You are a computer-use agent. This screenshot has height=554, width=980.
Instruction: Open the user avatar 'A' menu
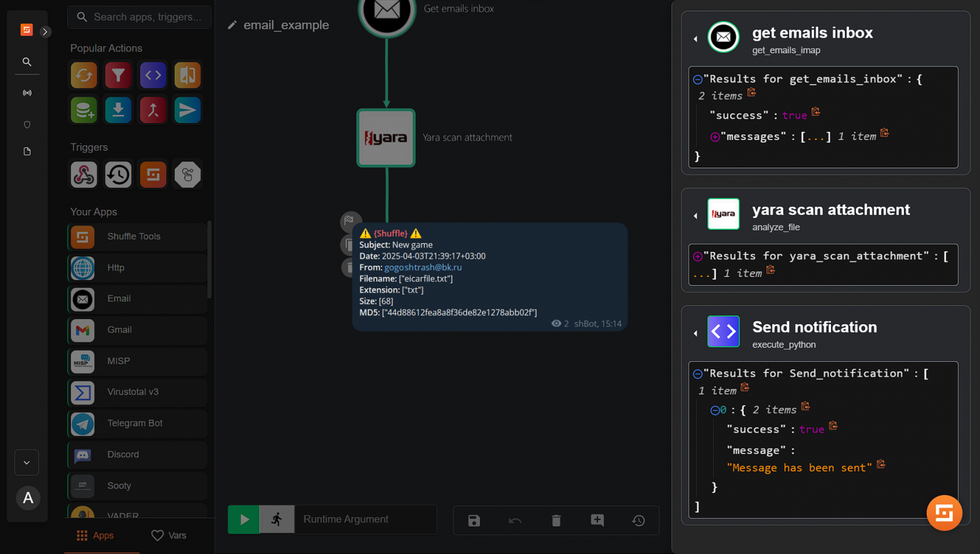[x=28, y=498]
